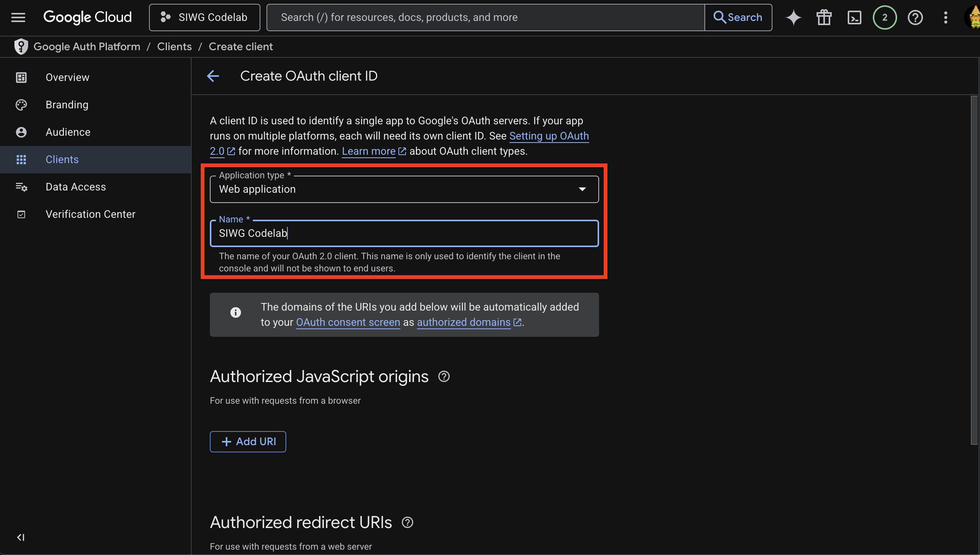Image resolution: width=980 pixels, height=555 pixels.
Task: Open the help question mark in top bar
Action: tap(915, 17)
